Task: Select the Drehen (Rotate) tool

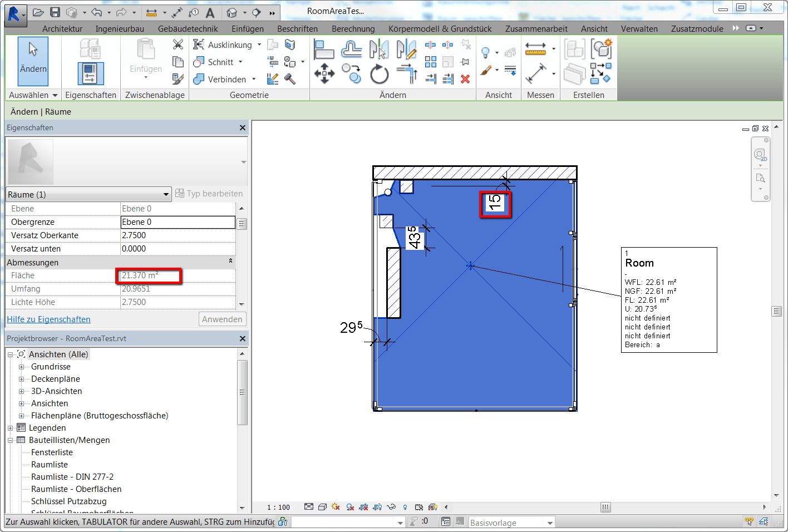Action: pyautogui.click(x=379, y=73)
